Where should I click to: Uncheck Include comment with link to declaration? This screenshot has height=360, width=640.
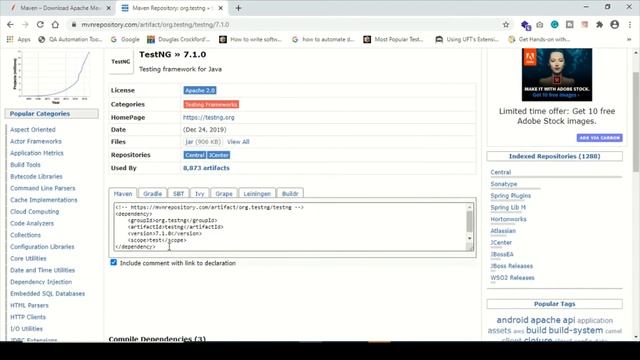pyautogui.click(x=113, y=262)
